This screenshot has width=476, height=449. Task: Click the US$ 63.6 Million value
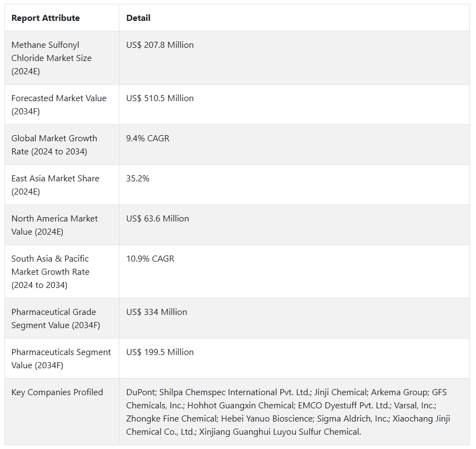point(158,219)
